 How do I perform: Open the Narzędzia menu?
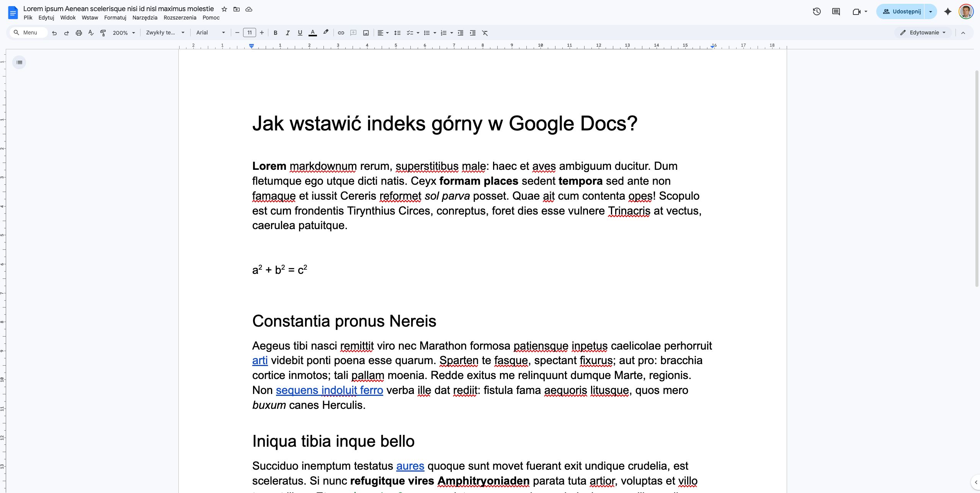[145, 18]
